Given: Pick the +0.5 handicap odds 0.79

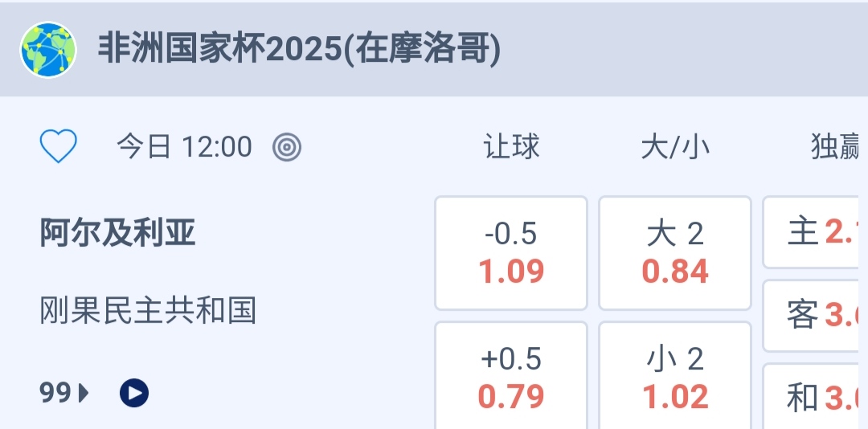Looking at the screenshot, I should point(511,378).
